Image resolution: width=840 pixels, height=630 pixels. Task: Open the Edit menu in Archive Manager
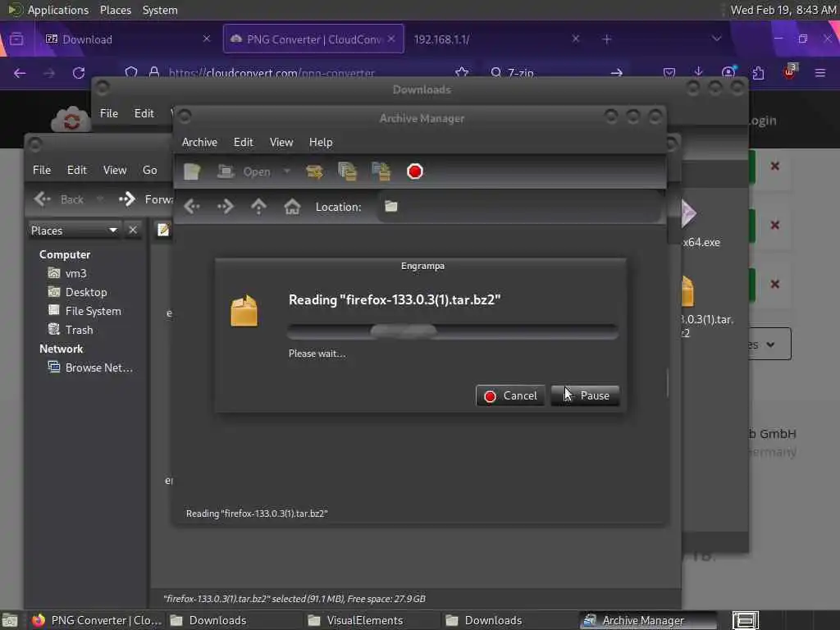(243, 143)
